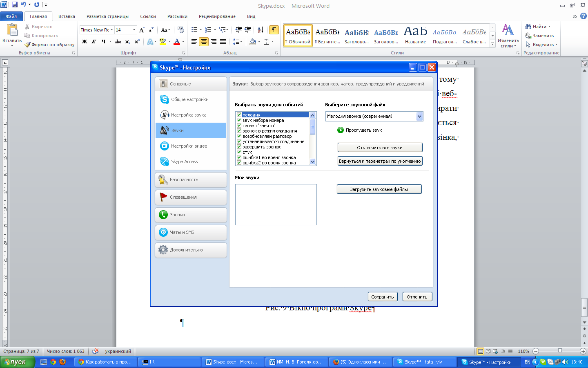Click the Cut (Вырезать) command
This screenshot has width=588, height=368.
(38, 27)
